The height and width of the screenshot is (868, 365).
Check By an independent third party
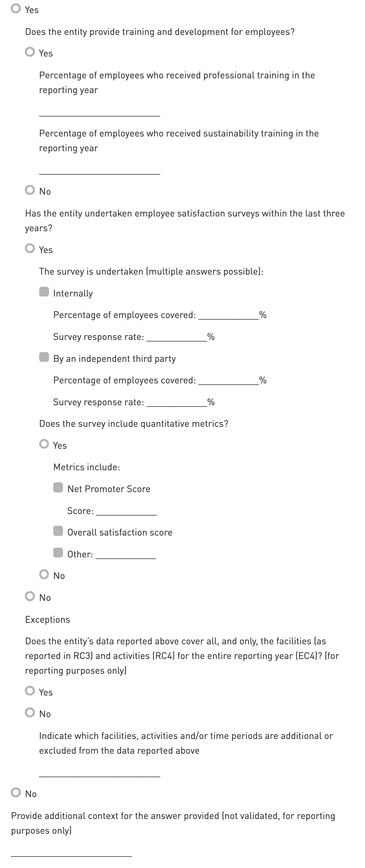tap(44, 357)
